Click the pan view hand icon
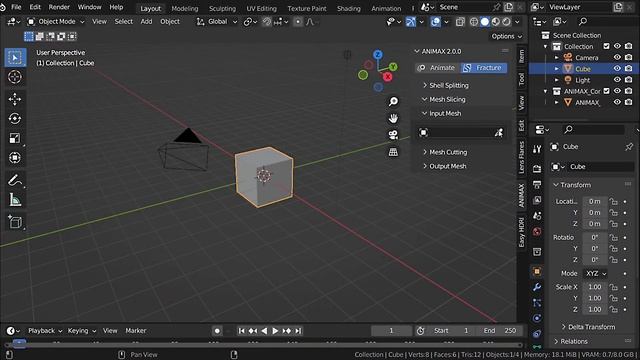The width and height of the screenshot is (640, 360). tap(393, 118)
